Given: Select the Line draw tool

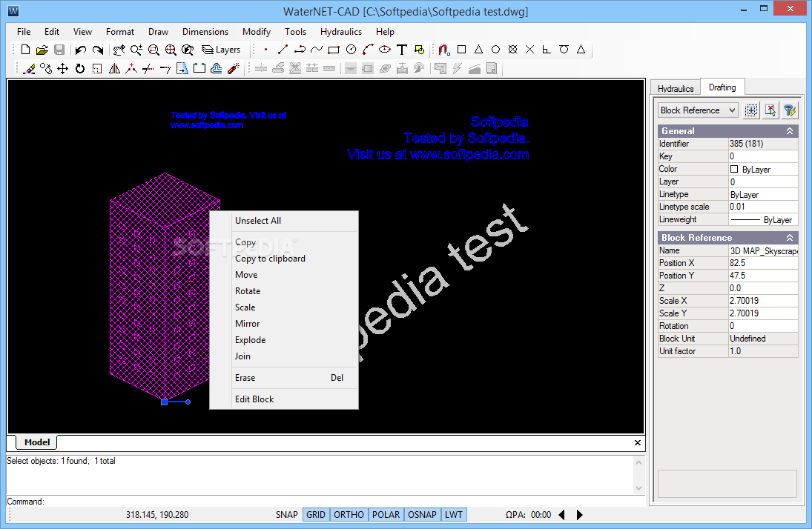Looking at the screenshot, I should [x=283, y=50].
